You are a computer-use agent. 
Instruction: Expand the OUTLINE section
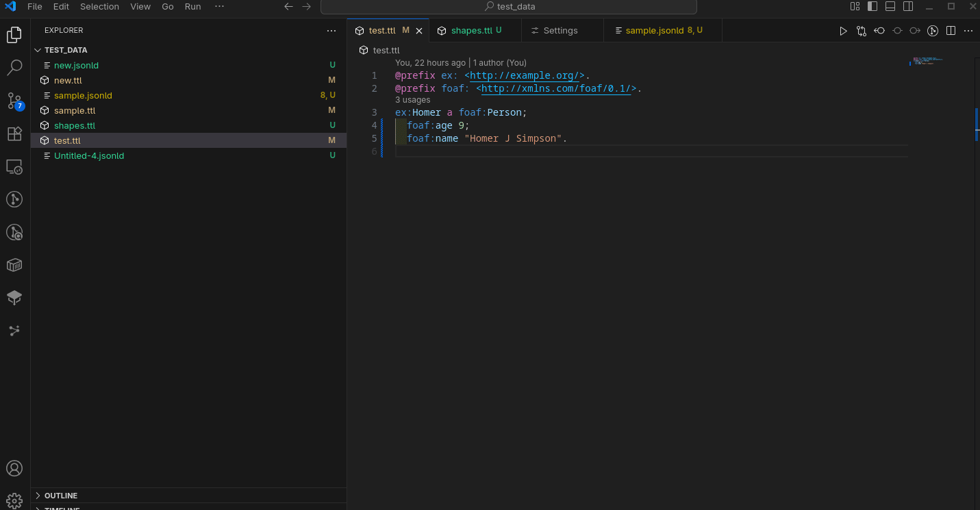(62, 495)
